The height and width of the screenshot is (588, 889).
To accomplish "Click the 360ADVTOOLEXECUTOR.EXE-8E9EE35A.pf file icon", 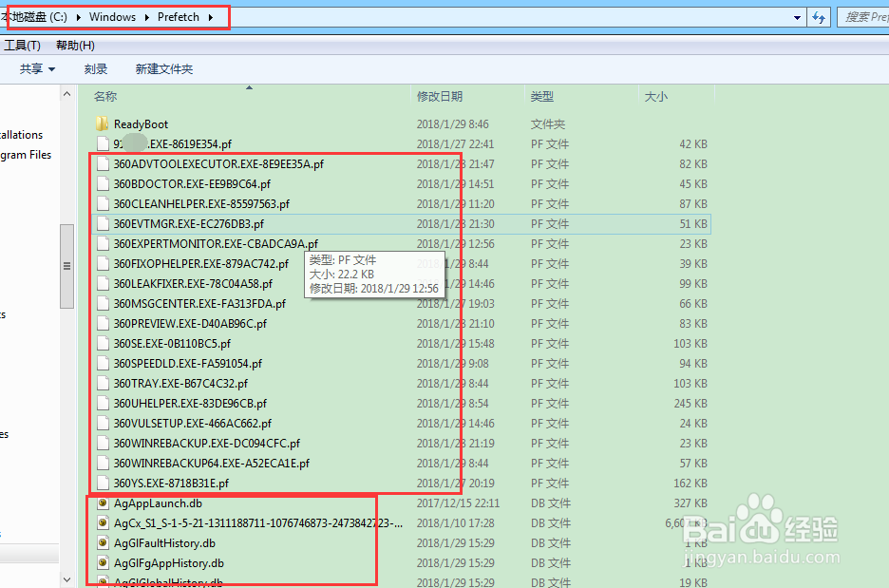I will coord(103,164).
